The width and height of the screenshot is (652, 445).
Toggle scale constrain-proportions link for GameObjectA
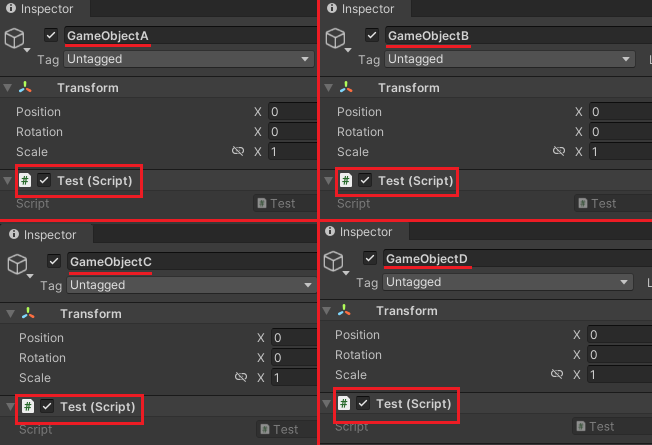(238, 152)
